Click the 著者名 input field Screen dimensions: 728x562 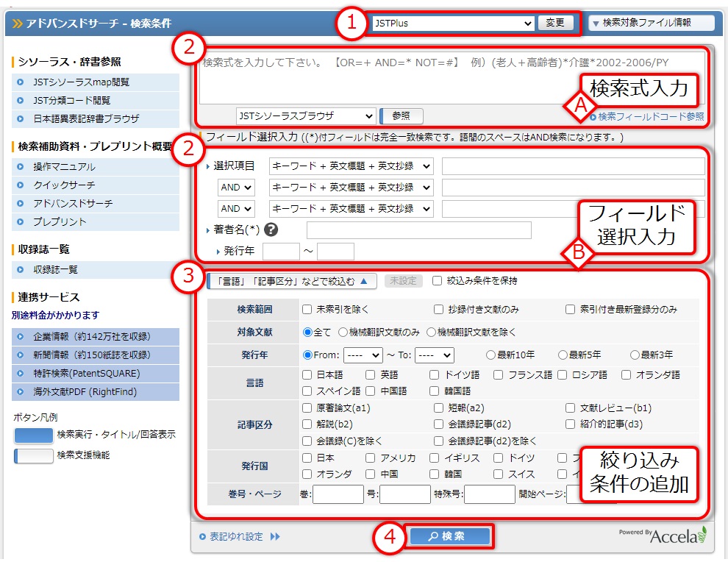coord(418,231)
